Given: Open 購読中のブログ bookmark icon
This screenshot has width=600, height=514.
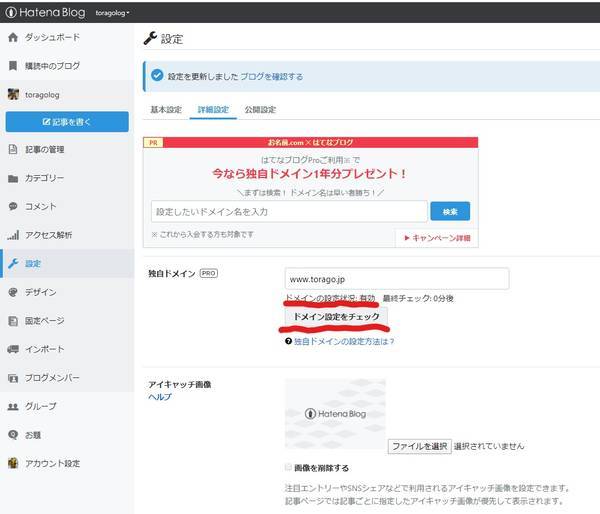Looking at the screenshot, I should point(13,65).
